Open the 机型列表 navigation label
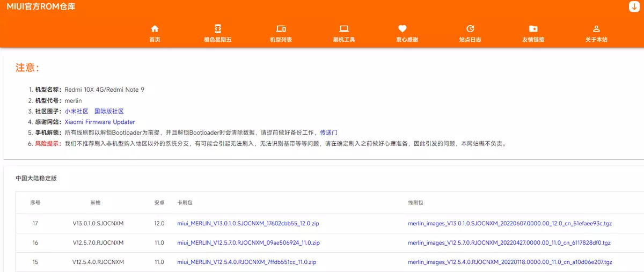This screenshot has height=272, width=644. pos(281,40)
